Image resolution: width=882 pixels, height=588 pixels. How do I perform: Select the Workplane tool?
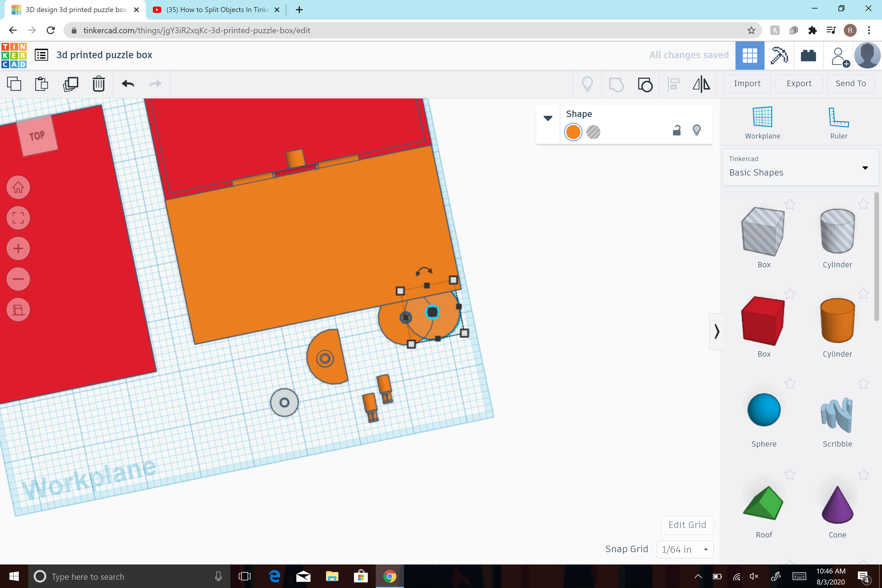762,123
